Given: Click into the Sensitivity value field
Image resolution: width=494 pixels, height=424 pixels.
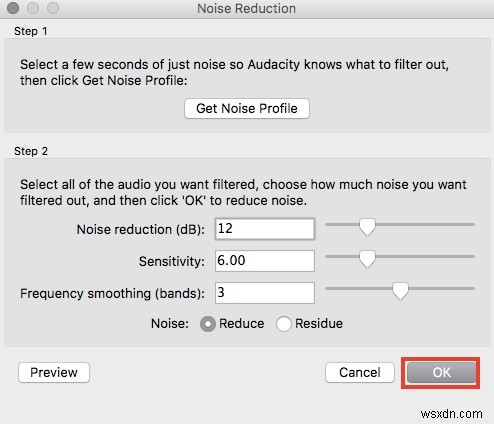Looking at the screenshot, I should click(x=265, y=261).
